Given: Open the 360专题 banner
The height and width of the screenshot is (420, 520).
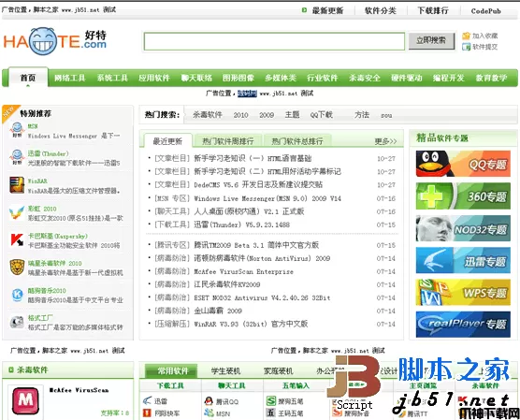Looking at the screenshot, I should [463, 196].
